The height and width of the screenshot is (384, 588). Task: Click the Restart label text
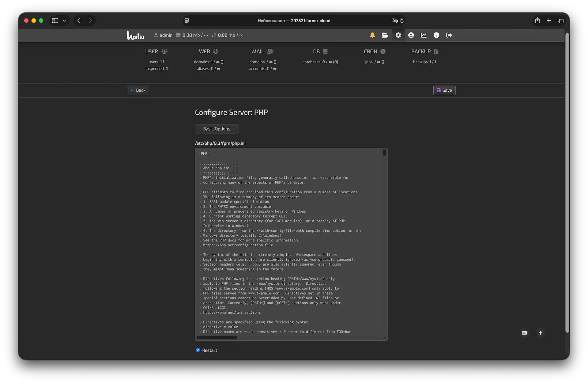(209, 350)
